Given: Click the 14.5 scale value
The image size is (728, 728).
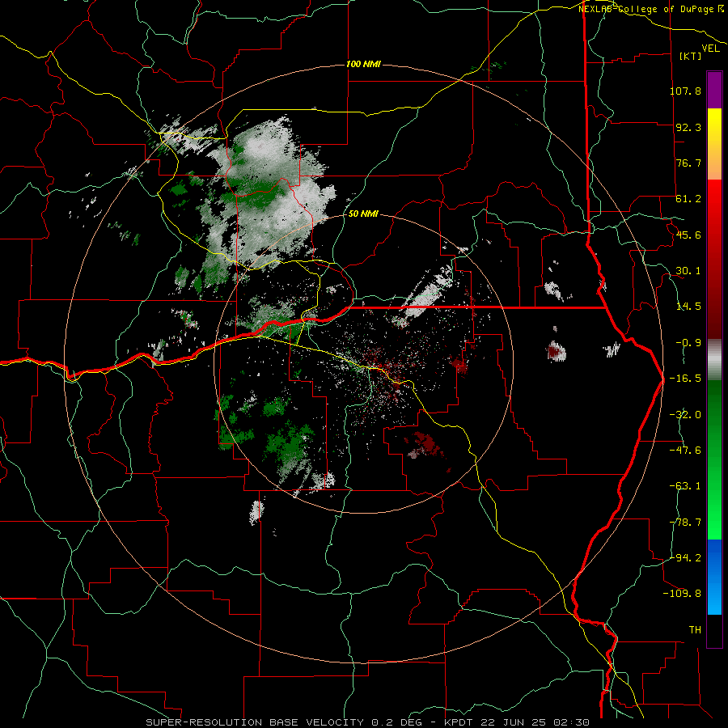Looking at the screenshot, I should (x=688, y=307).
